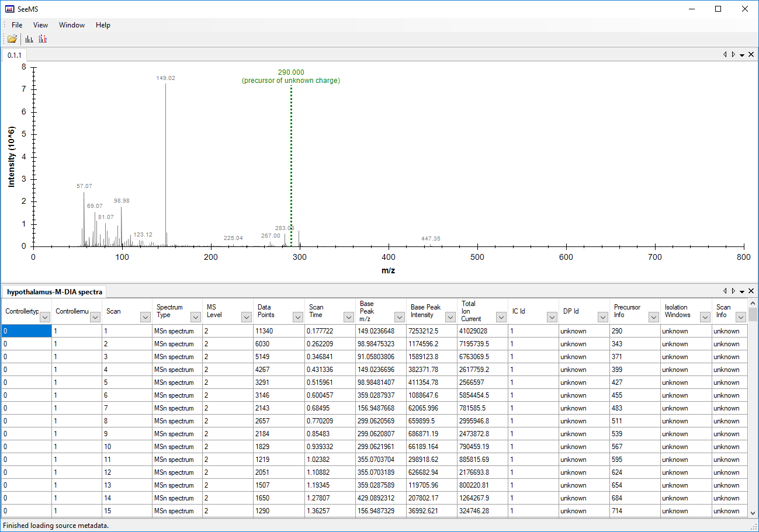759x532 pixels.
Task: Click the spectra table scroll down arrow
Action: [x=753, y=512]
